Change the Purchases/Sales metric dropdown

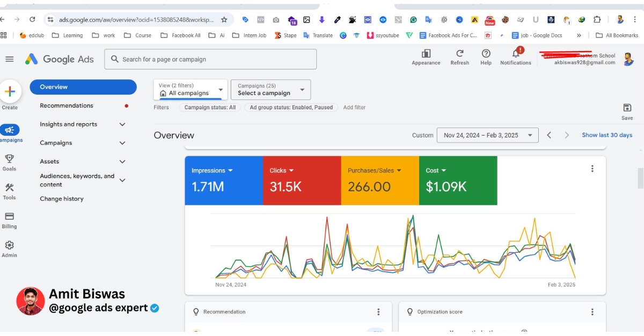tap(375, 170)
